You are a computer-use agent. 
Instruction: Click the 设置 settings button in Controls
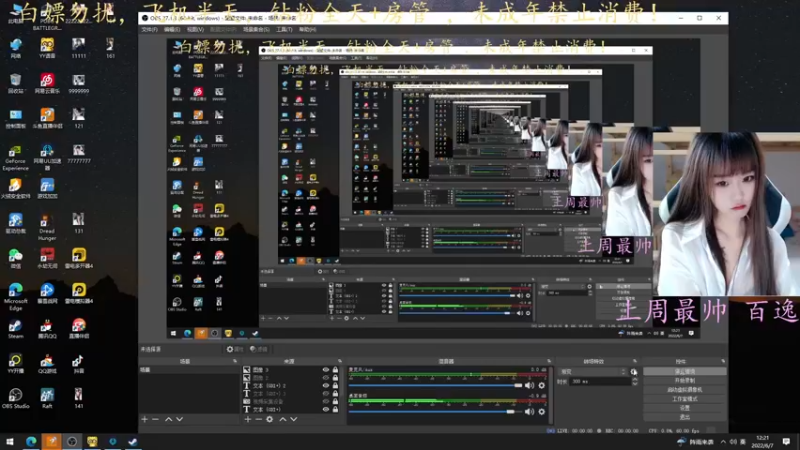685,408
